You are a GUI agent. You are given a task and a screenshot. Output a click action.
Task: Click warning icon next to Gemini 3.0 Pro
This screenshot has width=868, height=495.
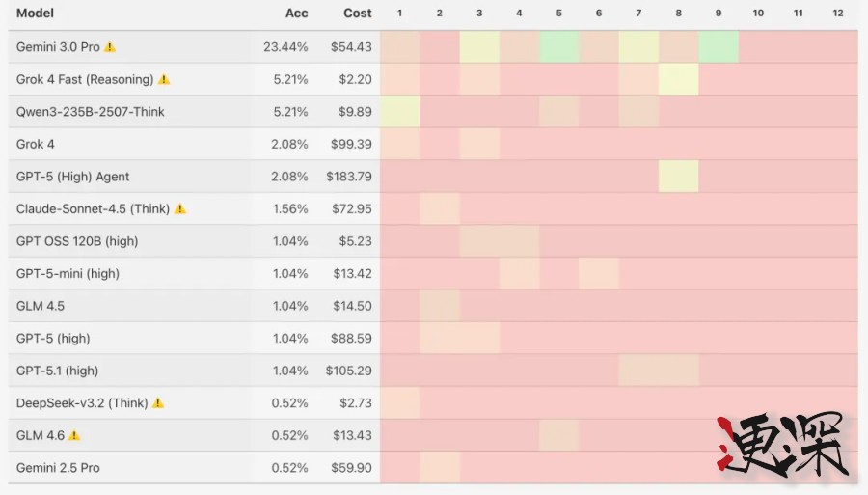(x=110, y=47)
